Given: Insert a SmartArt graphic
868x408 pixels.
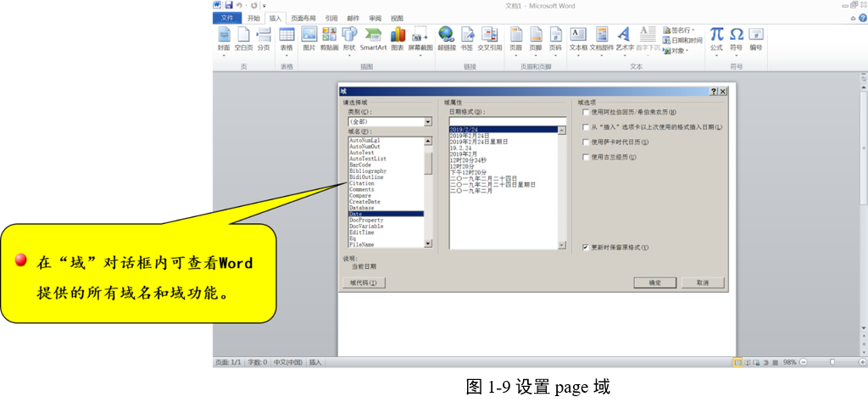Looking at the screenshot, I should pos(373,40).
